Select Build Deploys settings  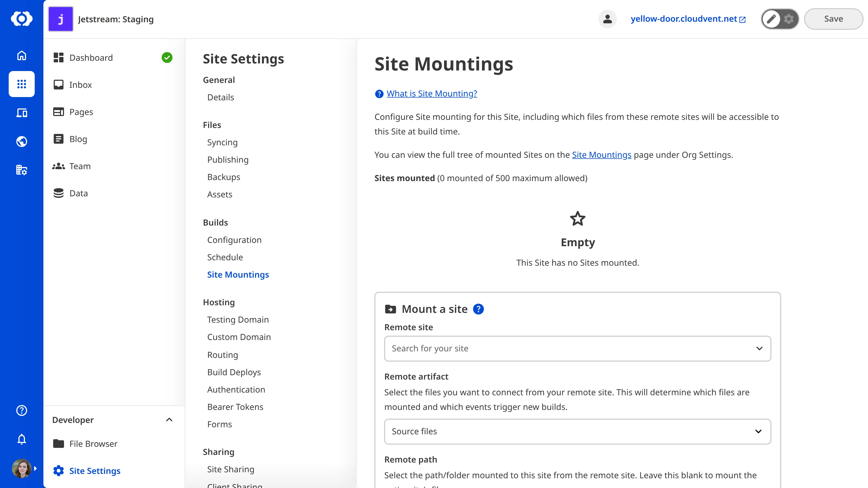tap(234, 372)
